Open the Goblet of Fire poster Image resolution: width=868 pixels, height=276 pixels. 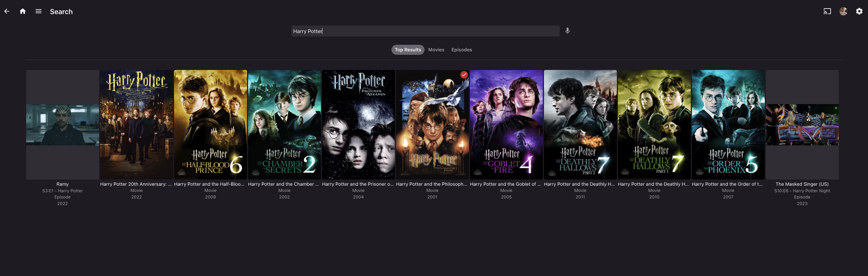pos(506,125)
